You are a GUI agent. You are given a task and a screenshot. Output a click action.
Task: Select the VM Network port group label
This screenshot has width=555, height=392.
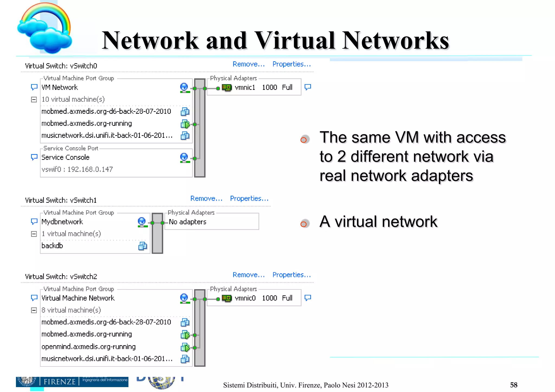60,87
